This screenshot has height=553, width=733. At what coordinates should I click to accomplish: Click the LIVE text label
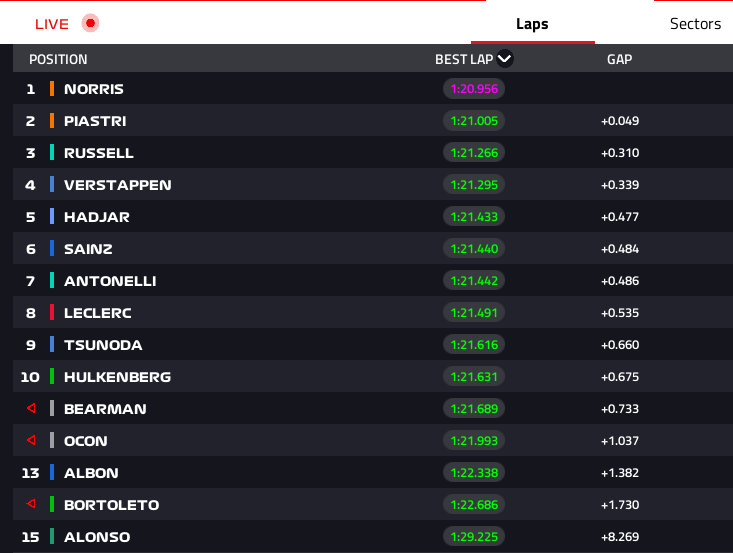(x=52, y=24)
